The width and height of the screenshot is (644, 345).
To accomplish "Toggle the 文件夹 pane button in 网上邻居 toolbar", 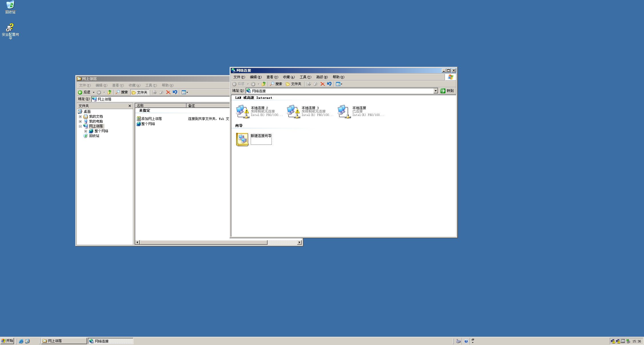I will click(139, 92).
